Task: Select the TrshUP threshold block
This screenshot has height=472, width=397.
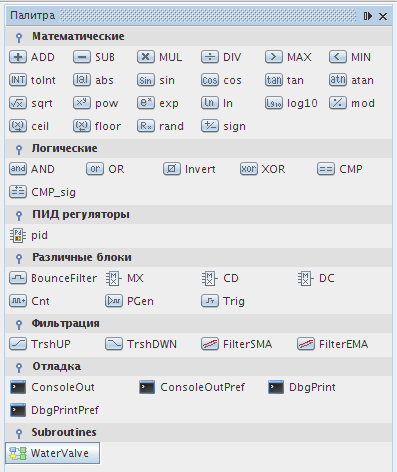Action: pos(40,344)
